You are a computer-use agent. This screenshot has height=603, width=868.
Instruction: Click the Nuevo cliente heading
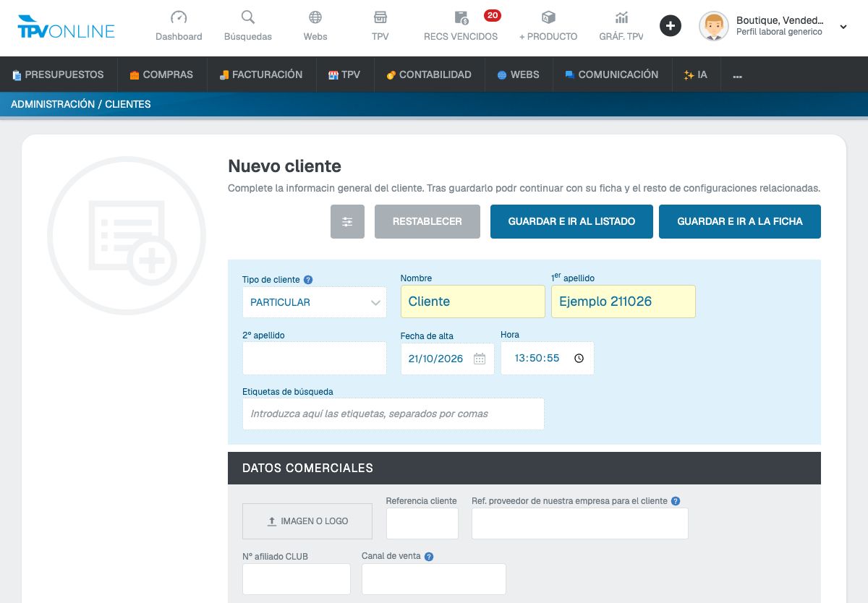coord(284,166)
